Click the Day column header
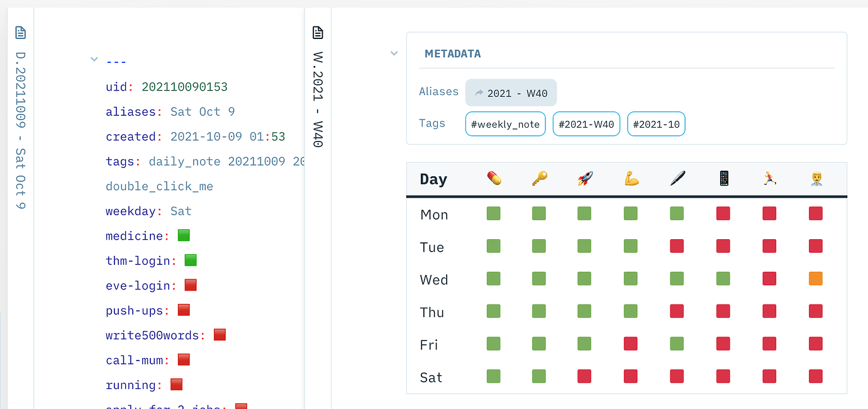This screenshot has width=868, height=409. pyautogui.click(x=433, y=179)
